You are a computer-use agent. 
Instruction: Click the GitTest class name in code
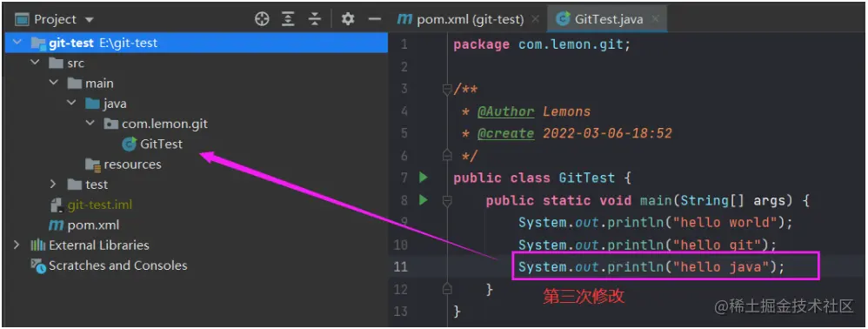[x=587, y=178]
